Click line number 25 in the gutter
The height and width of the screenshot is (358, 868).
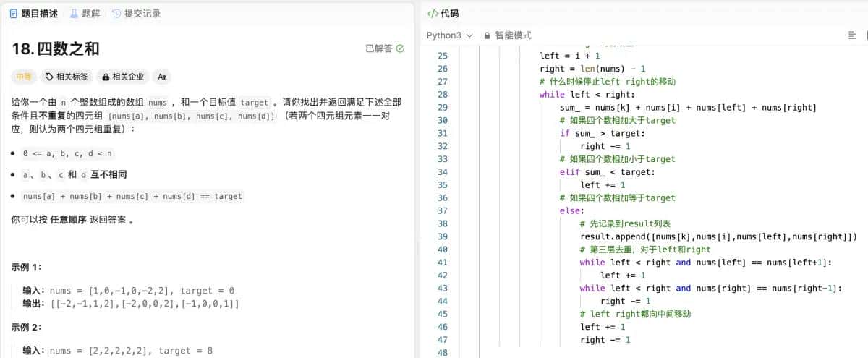click(443, 56)
